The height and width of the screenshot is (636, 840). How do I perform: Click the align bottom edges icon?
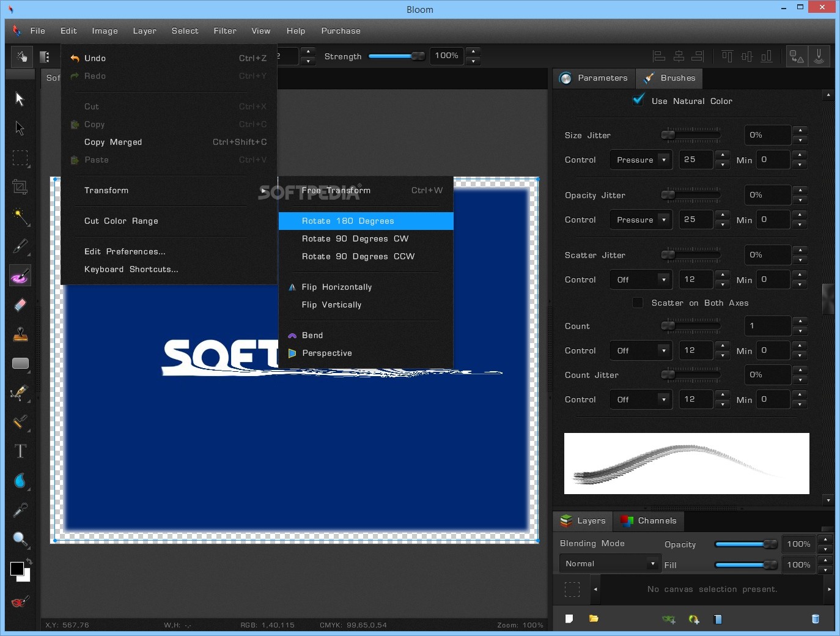[x=766, y=57]
